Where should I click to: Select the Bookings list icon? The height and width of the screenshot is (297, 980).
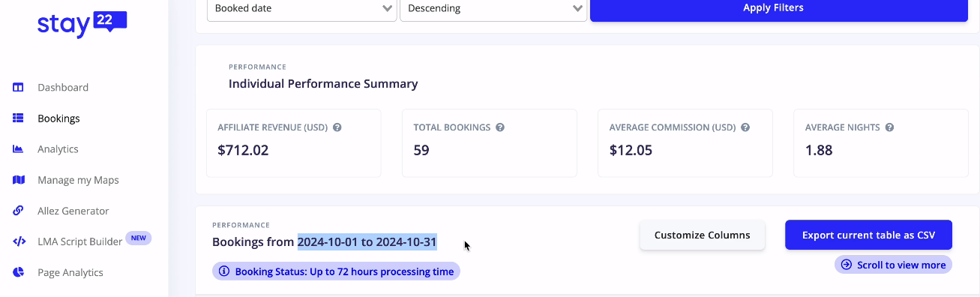coord(19,118)
